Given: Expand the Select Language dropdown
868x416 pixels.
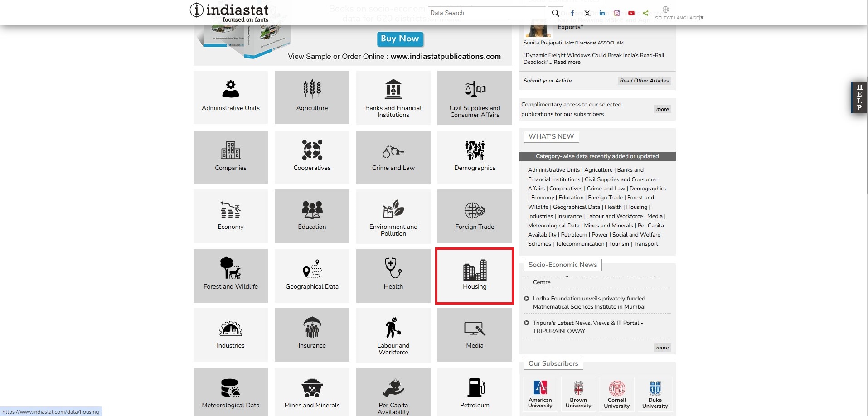Looking at the screenshot, I should [679, 18].
